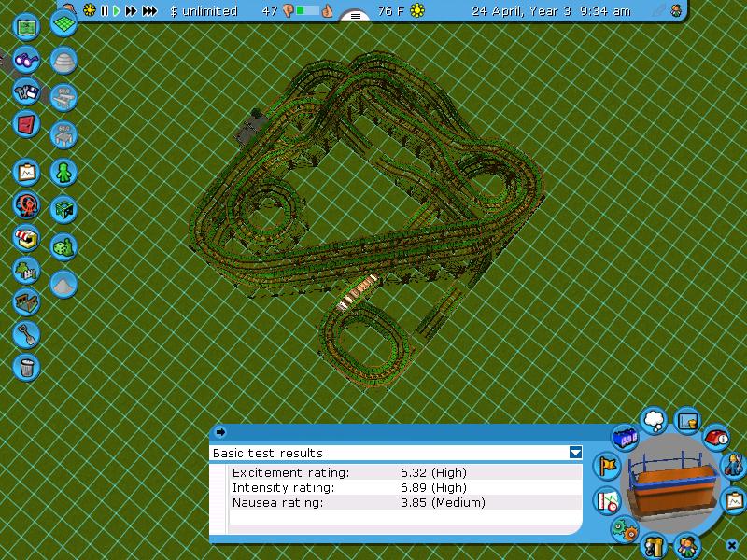Select the trash can delete tool
The width and height of the screenshot is (747, 560).
(26, 367)
